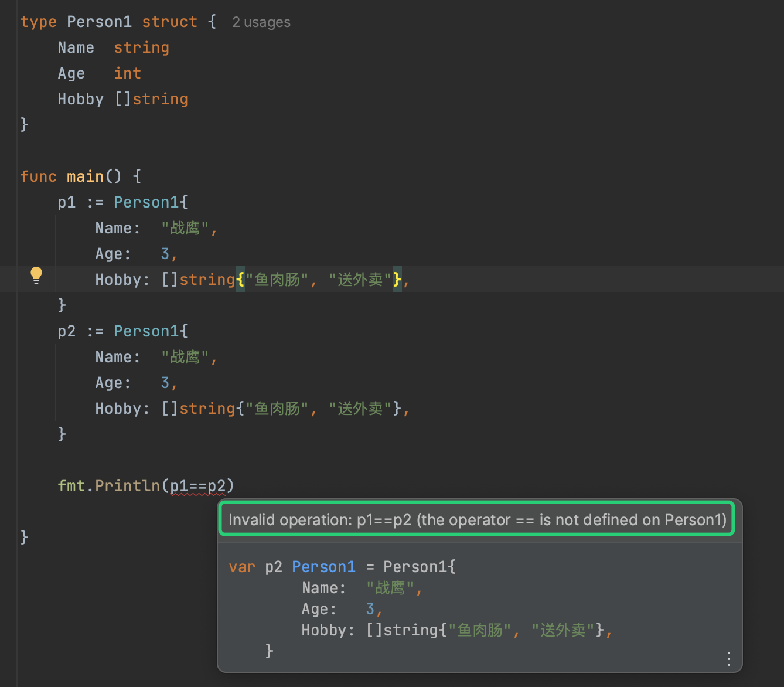Click the Hobby line in p2 literal
784x687 pixels.
coord(252,409)
